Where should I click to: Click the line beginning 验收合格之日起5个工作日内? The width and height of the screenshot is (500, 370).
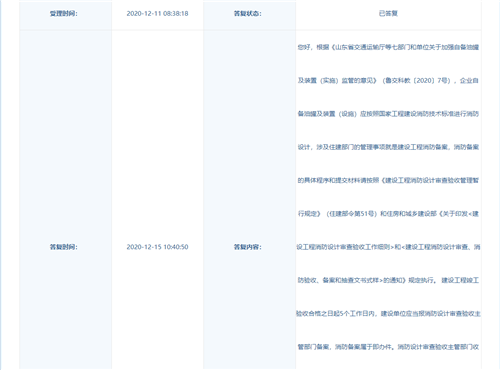(388, 314)
